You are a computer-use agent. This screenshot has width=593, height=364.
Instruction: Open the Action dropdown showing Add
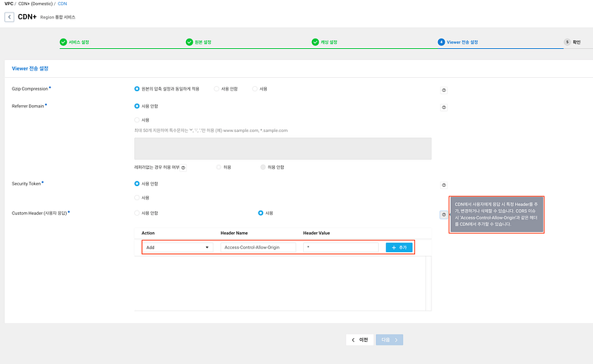pyautogui.click(x=177, y=248)
